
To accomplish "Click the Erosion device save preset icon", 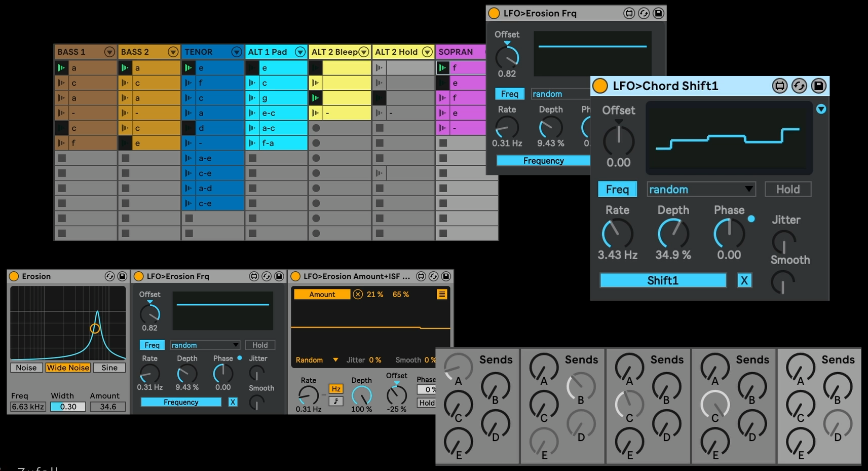I will pos(122,276).
